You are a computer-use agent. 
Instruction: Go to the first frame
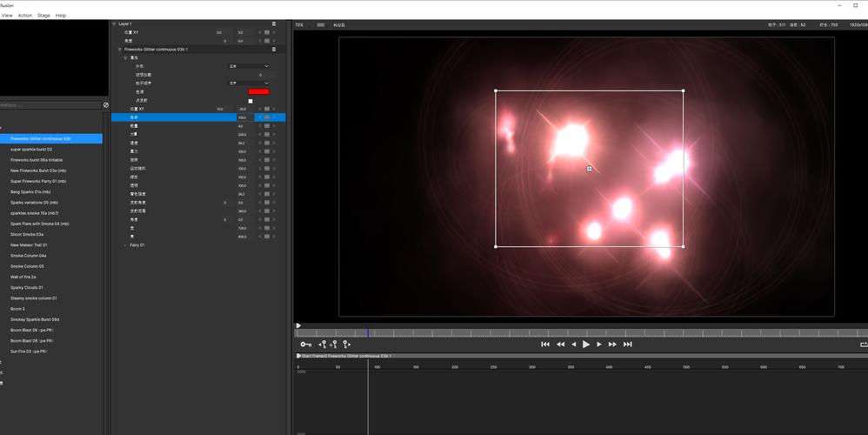[545, 345]
